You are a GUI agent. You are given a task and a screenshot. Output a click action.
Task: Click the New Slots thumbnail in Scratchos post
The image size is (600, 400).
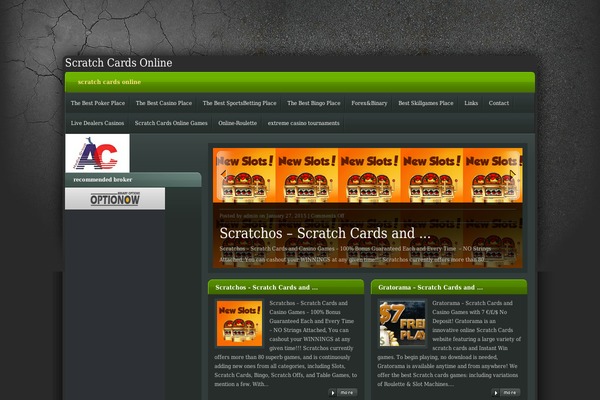point(240,324)
